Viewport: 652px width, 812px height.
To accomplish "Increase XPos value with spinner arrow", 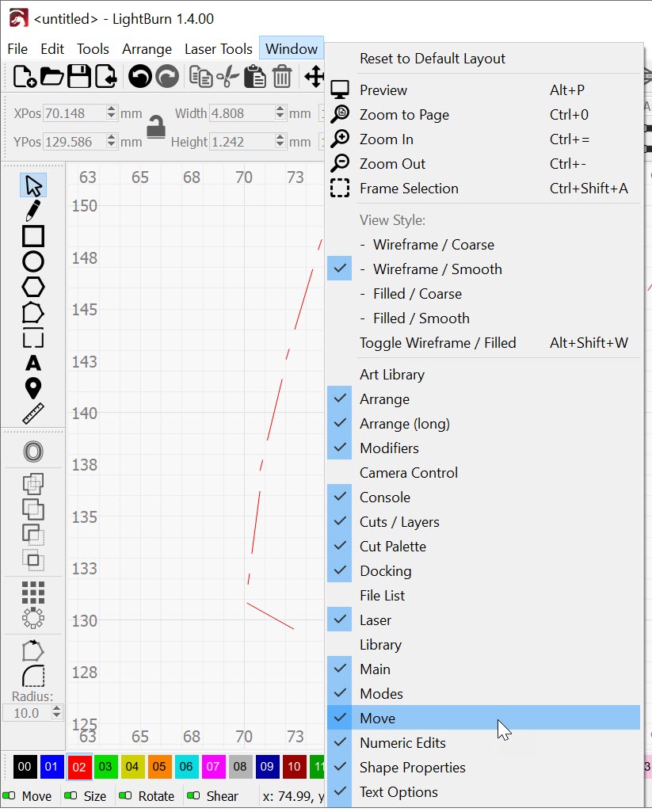I will coord(112,110).
